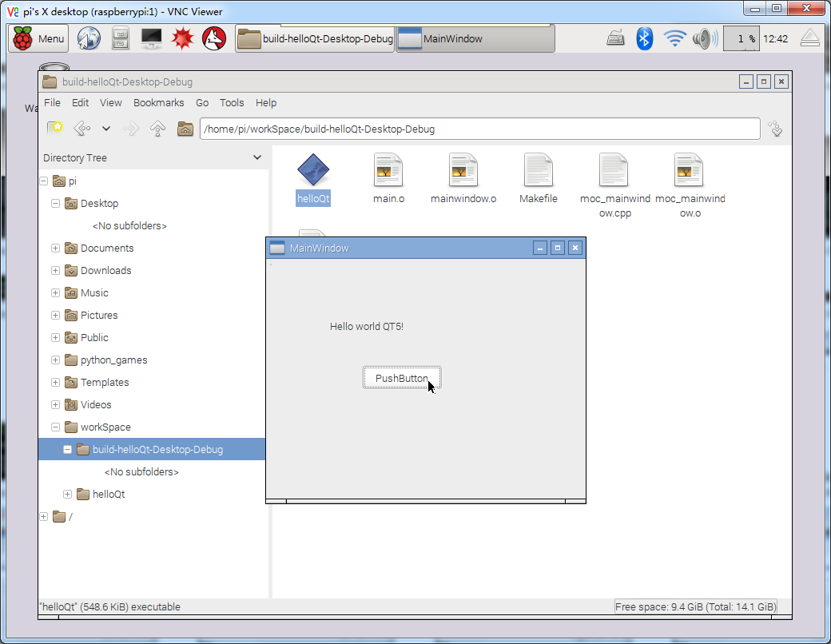Image resolution: width=831 pixels, height=644 pixels.
Task: Open the Tools menu
Action: (x=232, y=103)
